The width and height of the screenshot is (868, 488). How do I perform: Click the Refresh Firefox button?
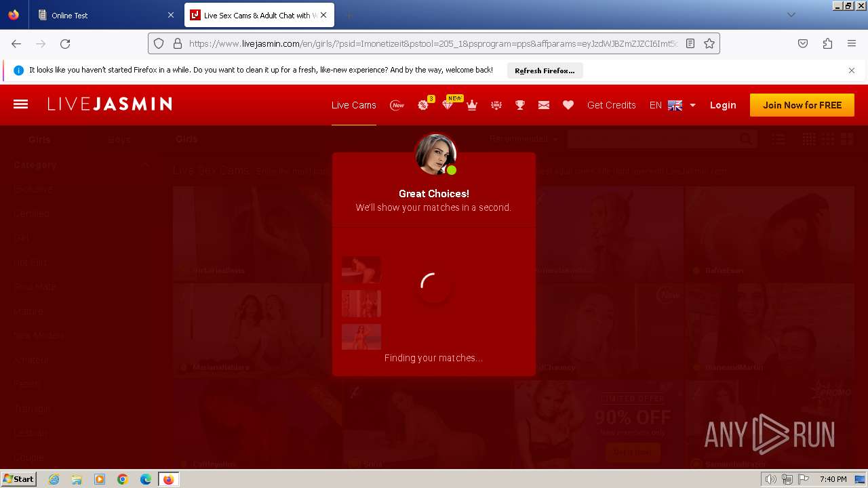(545, 70)
